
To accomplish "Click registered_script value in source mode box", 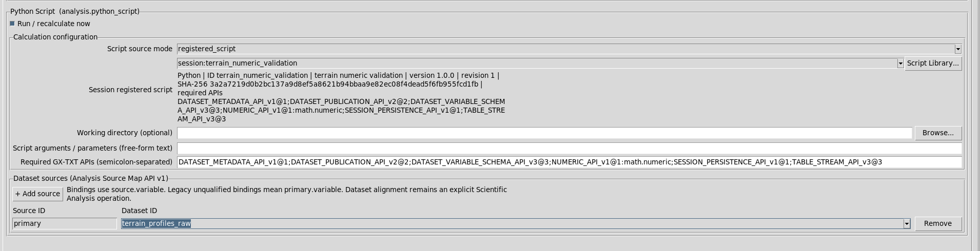I will click(x=207, y=49).
